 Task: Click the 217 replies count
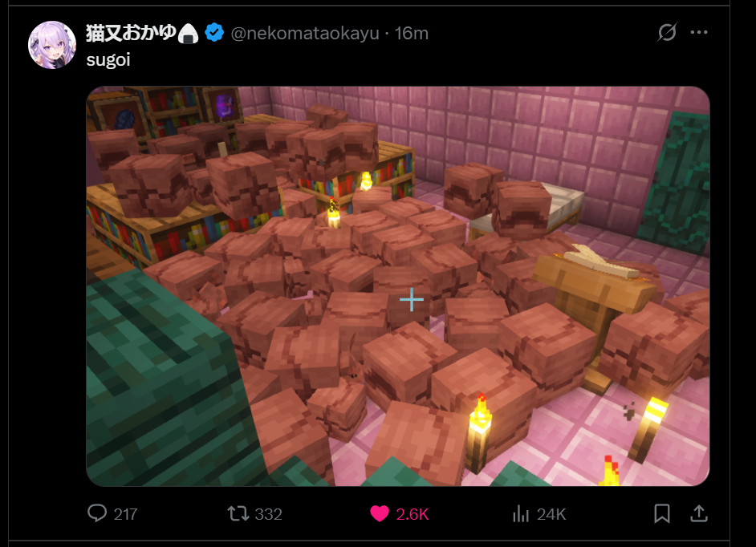coord(126,514)
